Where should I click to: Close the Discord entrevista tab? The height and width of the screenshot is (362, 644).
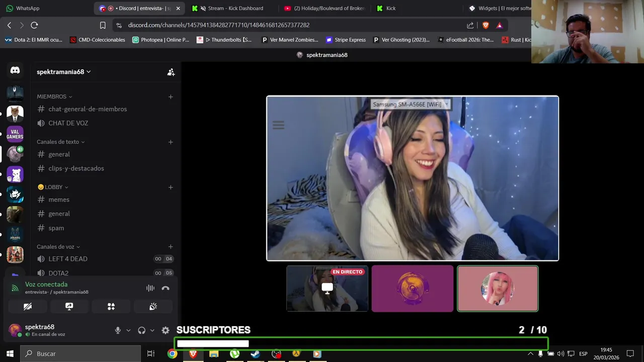178,9
